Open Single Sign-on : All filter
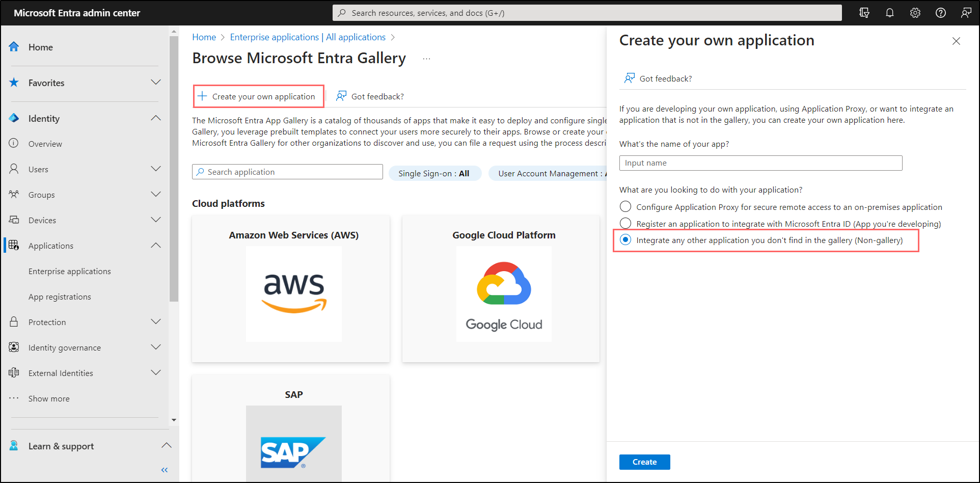The height and width of the screenshot is (483, 980). tap(434, 173)
